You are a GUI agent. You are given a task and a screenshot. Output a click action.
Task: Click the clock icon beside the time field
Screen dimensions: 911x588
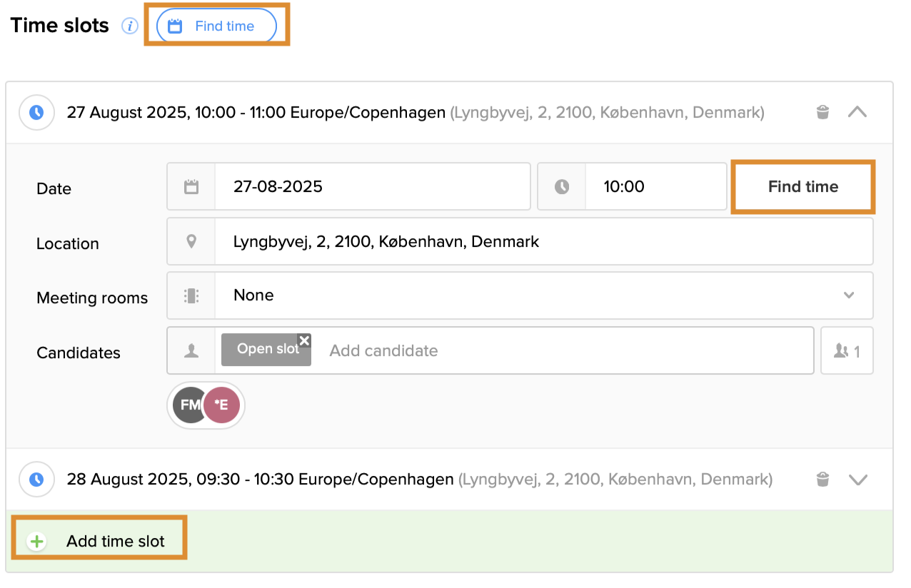click(x=563, y=186)
